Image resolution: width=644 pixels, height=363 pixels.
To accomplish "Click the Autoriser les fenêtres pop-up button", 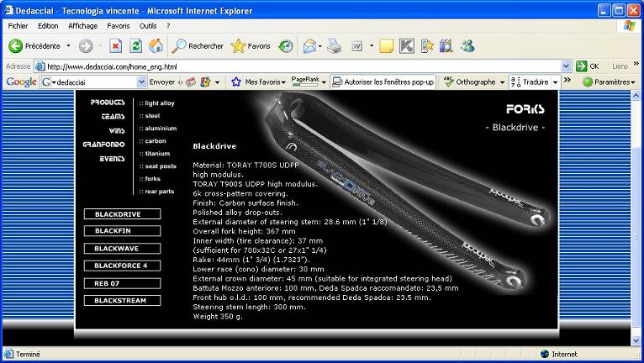I will click(383, 82).
